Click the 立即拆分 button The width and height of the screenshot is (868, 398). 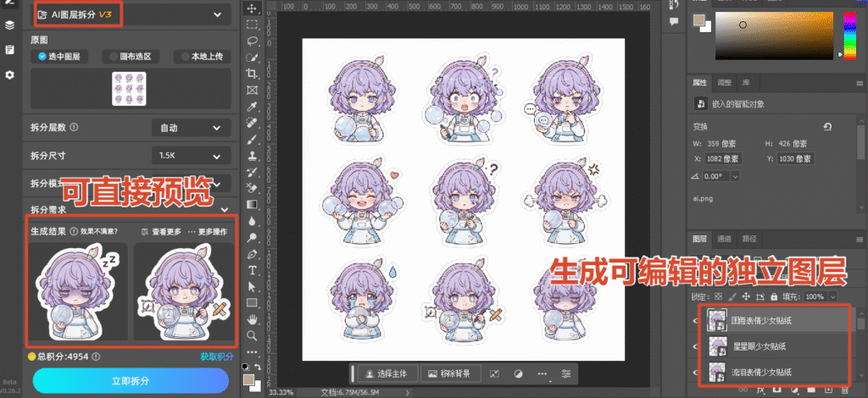131,381
